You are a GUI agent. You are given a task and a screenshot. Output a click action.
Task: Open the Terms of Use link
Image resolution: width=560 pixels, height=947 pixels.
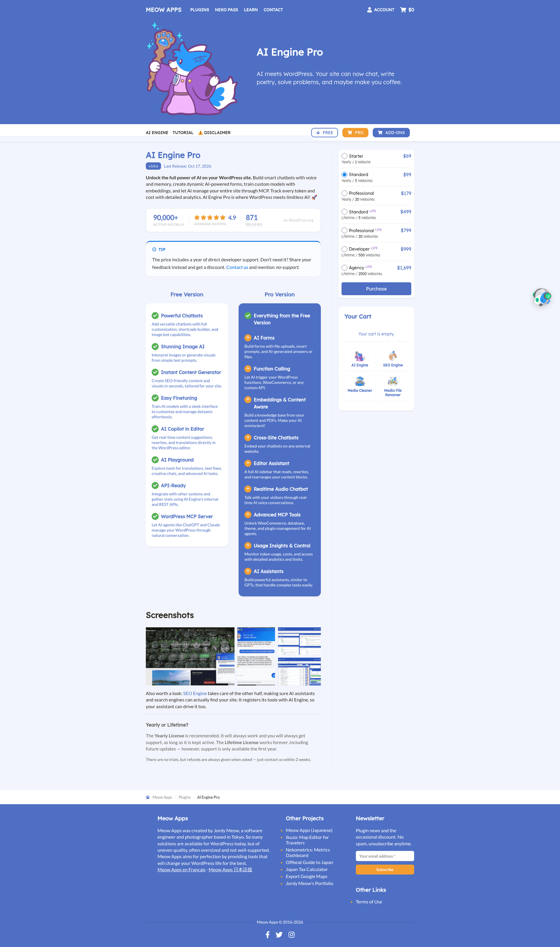[369, 902]
